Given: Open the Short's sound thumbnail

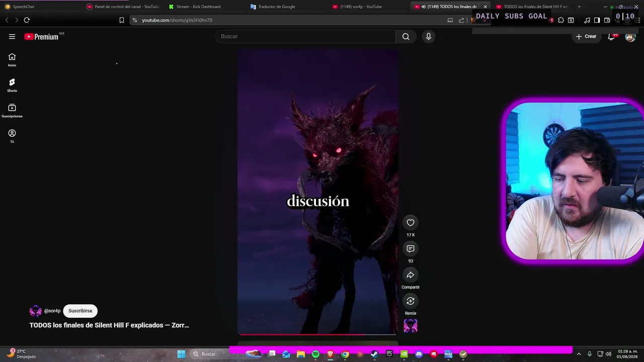Looking at the screenshot, I should (x=411, y=326).
